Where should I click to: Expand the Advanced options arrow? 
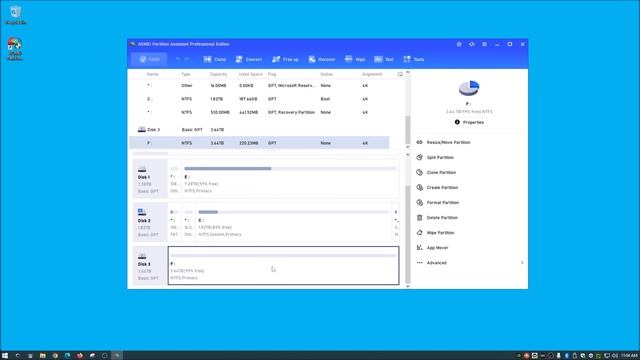coord(522,263)
